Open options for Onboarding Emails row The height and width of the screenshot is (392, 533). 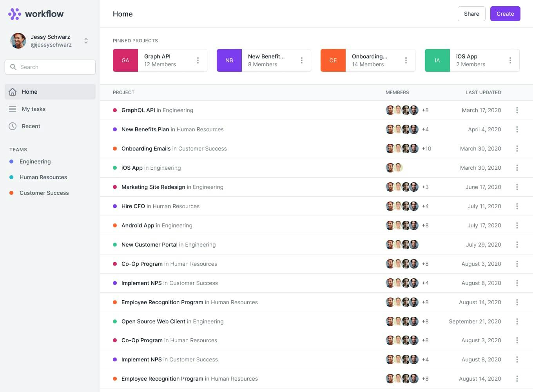pos(517,149)
